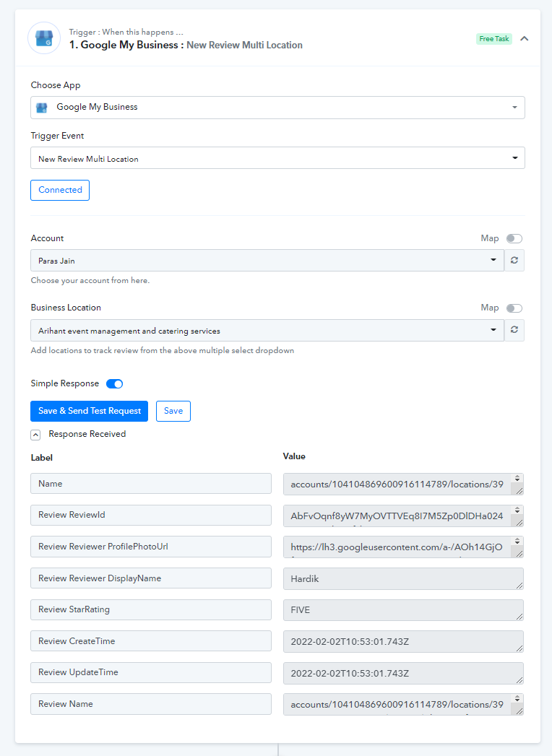Click the Save button
Viewport: 552px width, 756px height.
click(173, 411)
